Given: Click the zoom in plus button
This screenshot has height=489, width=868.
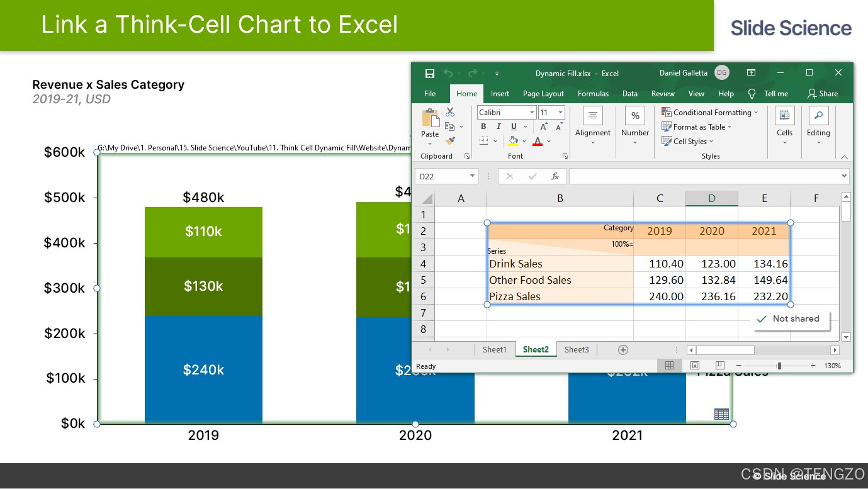Looking at the screenshot, I should (813, 366).
